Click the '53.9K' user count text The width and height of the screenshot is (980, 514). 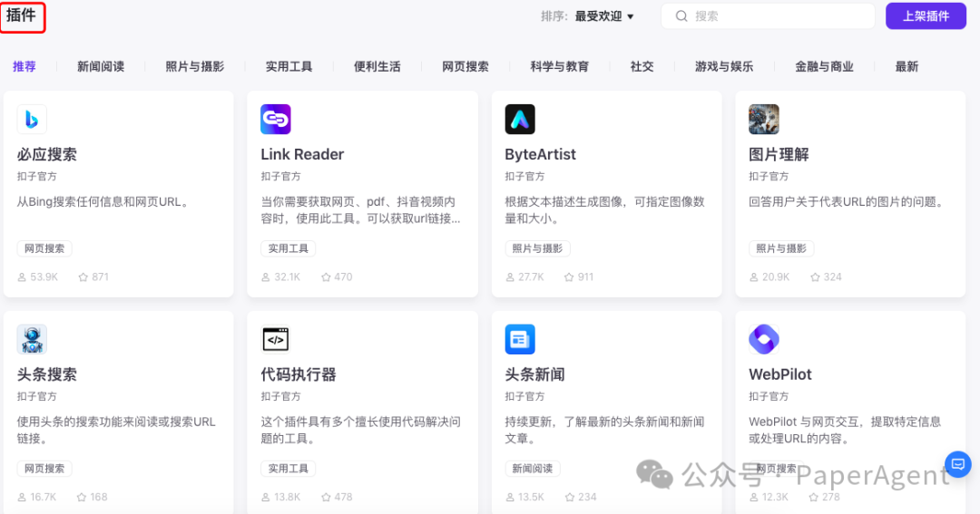[x=44, y=277]
